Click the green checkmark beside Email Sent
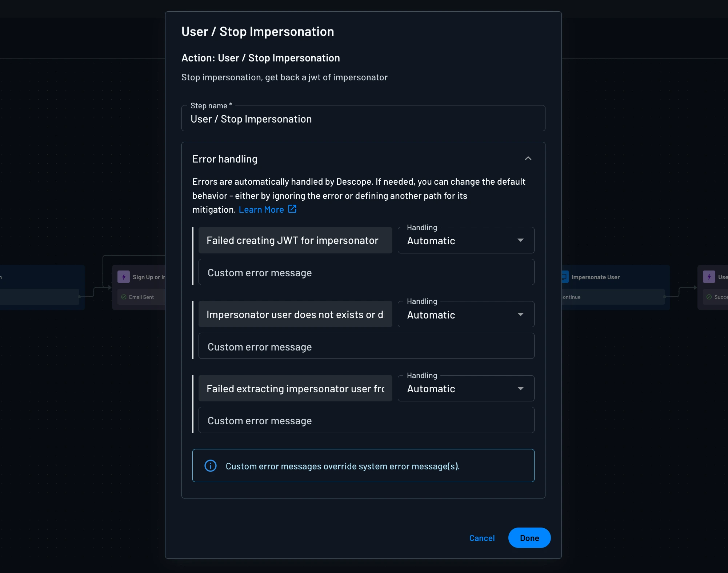 click(123, 297)
